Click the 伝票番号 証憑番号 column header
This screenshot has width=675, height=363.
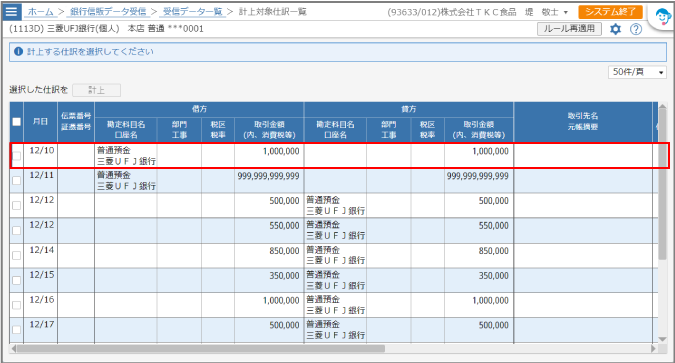(76, 121)
